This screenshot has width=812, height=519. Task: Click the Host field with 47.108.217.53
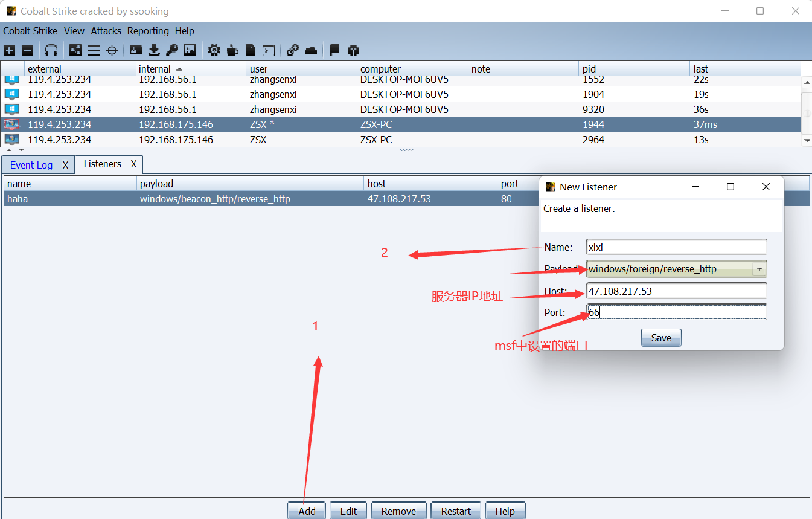(677, 291)
